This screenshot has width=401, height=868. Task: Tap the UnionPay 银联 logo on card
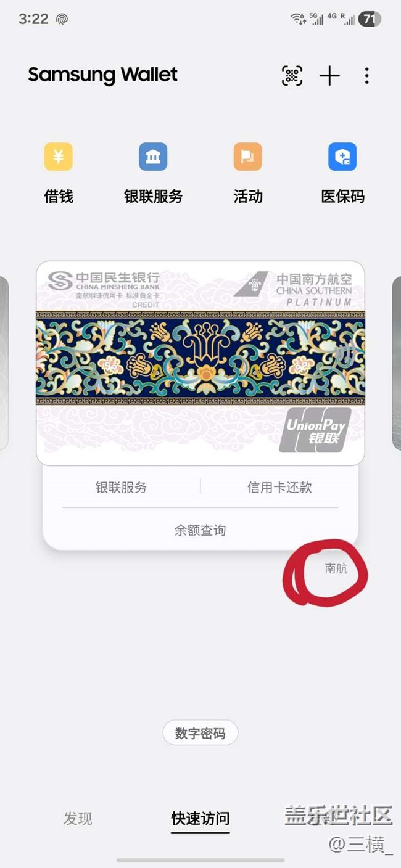pyautogui.click(x=315, y=430)
